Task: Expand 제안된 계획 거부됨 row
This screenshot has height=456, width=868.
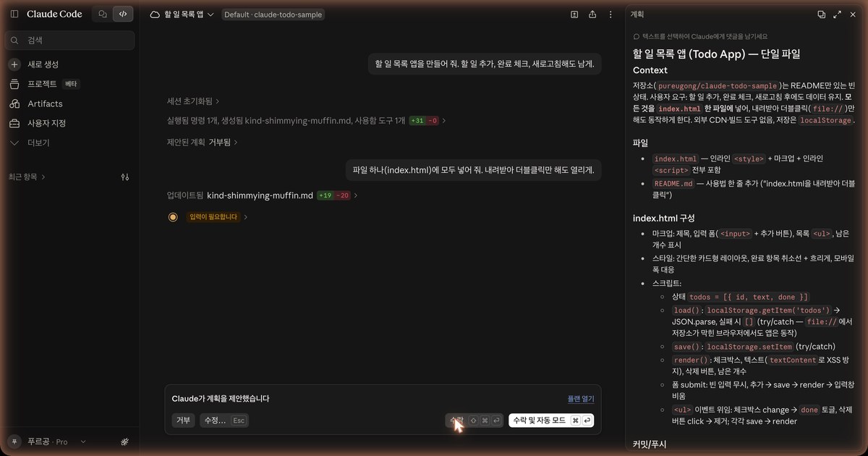Action: pyautogui.click(x=203, y=143)
